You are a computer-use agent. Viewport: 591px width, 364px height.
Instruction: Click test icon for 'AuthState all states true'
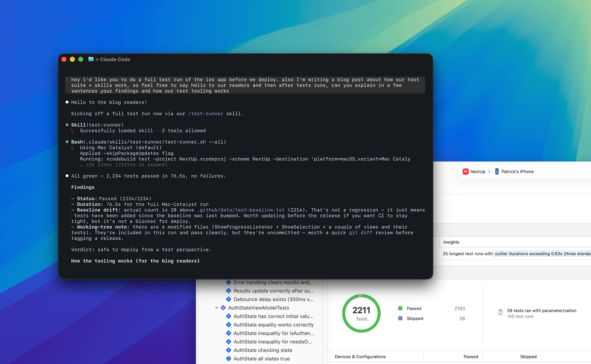[x=229, y=359]
